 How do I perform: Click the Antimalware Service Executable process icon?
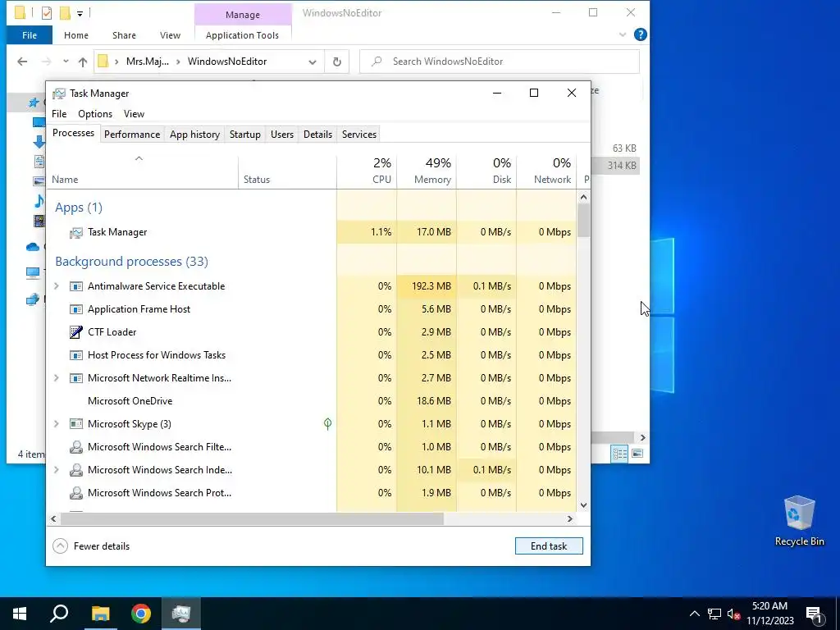76,286
